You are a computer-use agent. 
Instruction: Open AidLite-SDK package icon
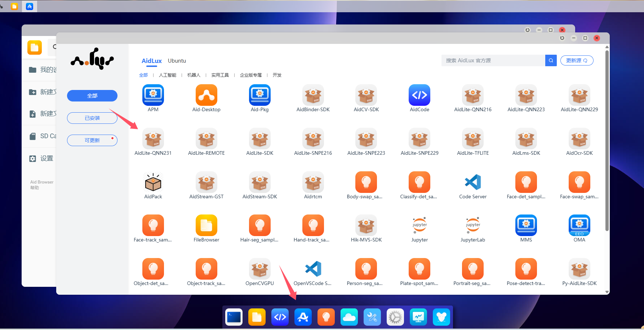coord(260,139)
